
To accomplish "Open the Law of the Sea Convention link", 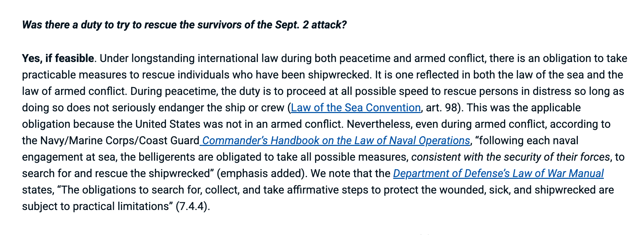I will 356,108.
